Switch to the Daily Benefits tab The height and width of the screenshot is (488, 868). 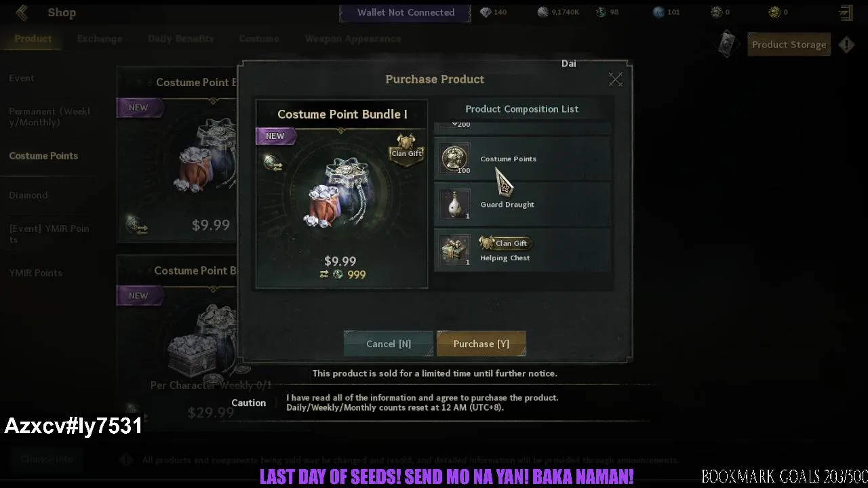pos(180,39)
